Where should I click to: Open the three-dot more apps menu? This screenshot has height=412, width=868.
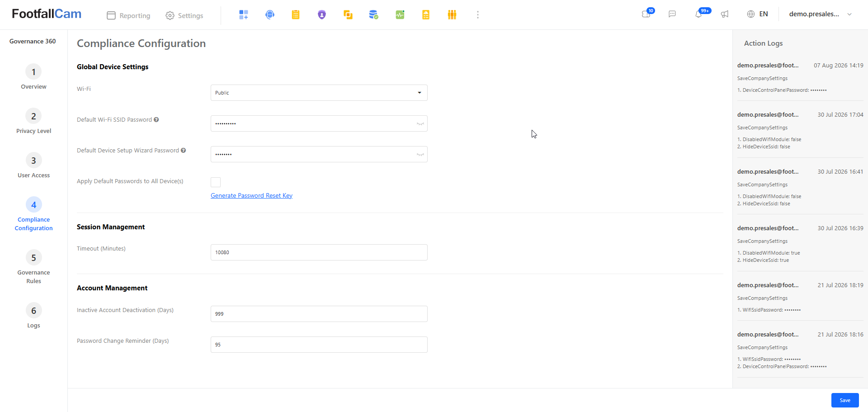(x=478, y=15)
